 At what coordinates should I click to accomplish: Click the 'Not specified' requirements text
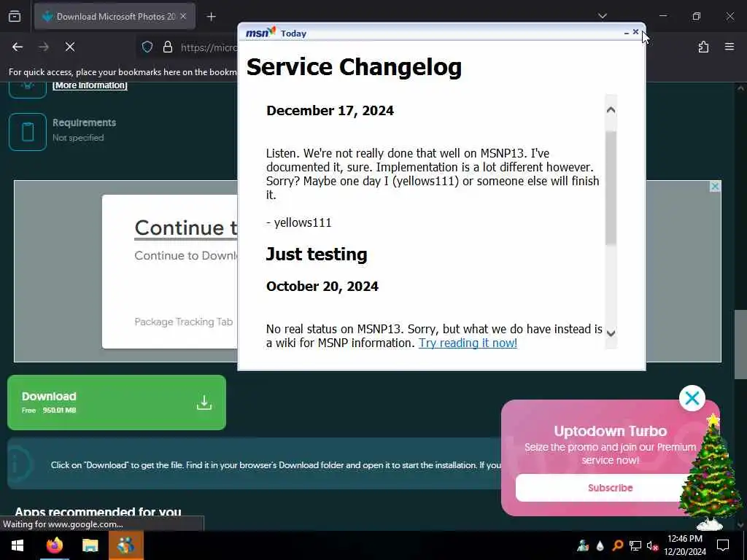tap(78, 138)
